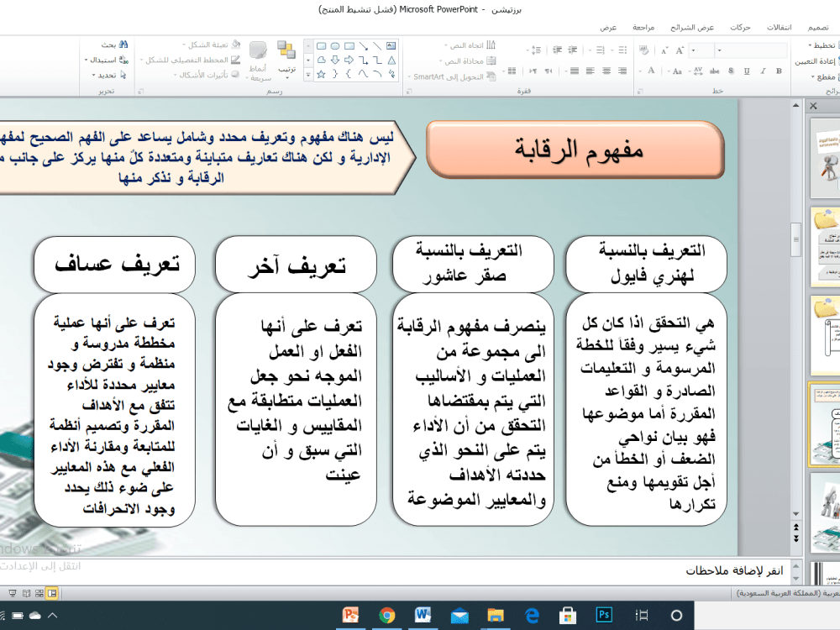The height and width of the screenshot is (630, 840).
Task: Click Find (بحث) binoculars button
Action: click(114, 45)
